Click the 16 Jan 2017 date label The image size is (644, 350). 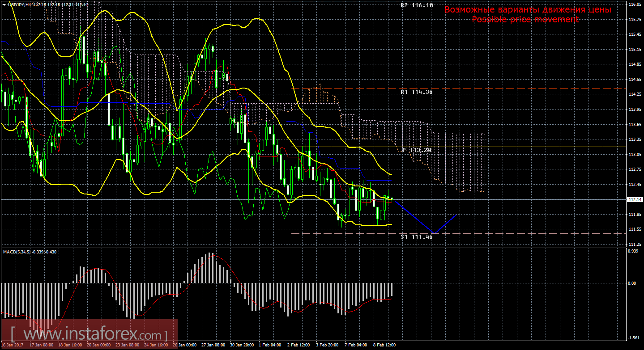13,345
